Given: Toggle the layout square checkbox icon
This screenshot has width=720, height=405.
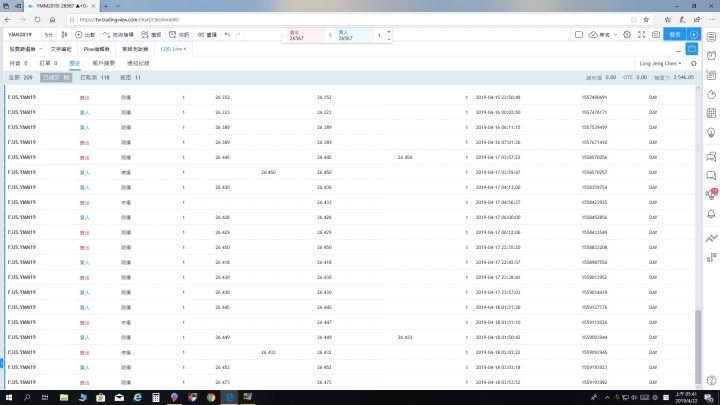Looking at the screenshot, I should pos(579,34).
